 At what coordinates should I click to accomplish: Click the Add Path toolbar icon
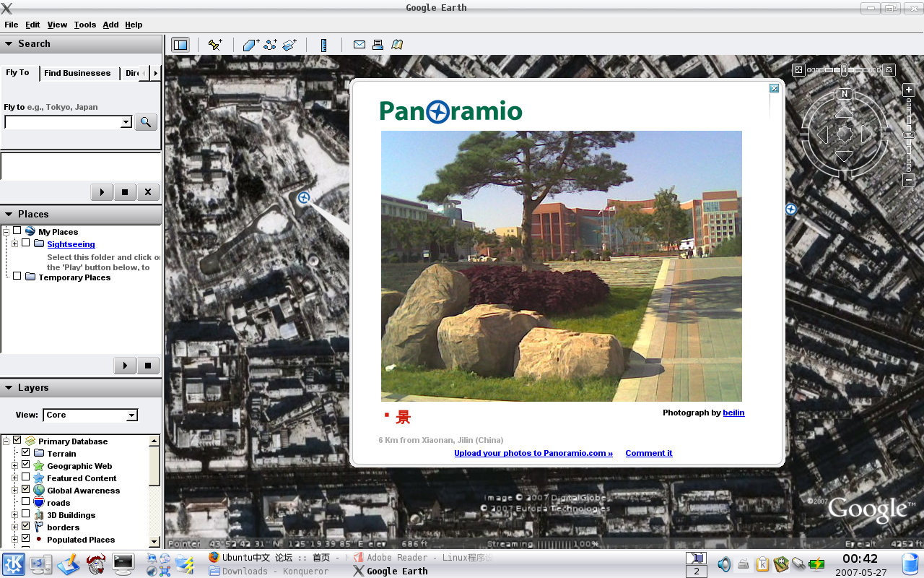click(270, 45)
